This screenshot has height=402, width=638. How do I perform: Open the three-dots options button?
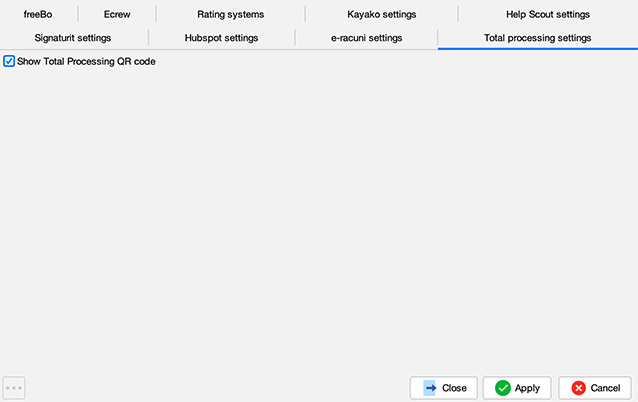[14, 388]
